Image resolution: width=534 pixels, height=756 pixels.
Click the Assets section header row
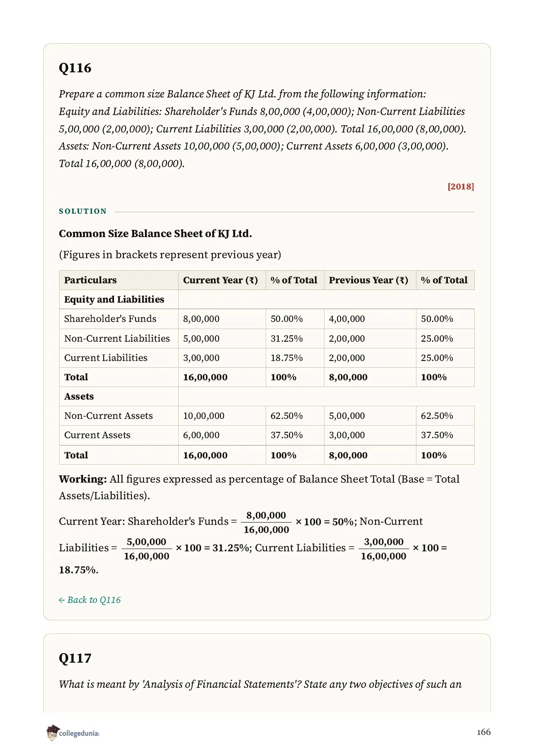(267, 396)
